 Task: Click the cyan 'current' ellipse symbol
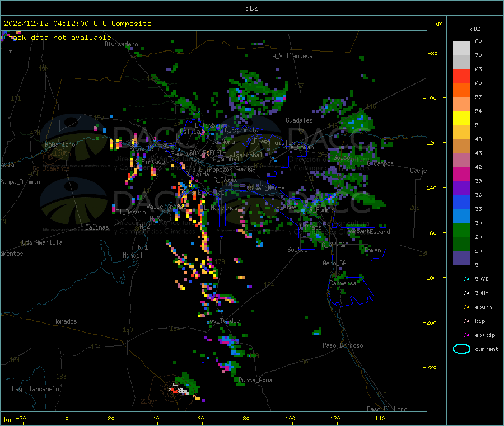coord(461,349)
